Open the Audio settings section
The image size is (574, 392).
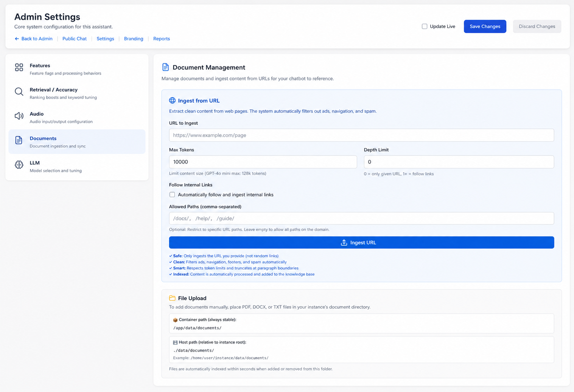[77, 117]
